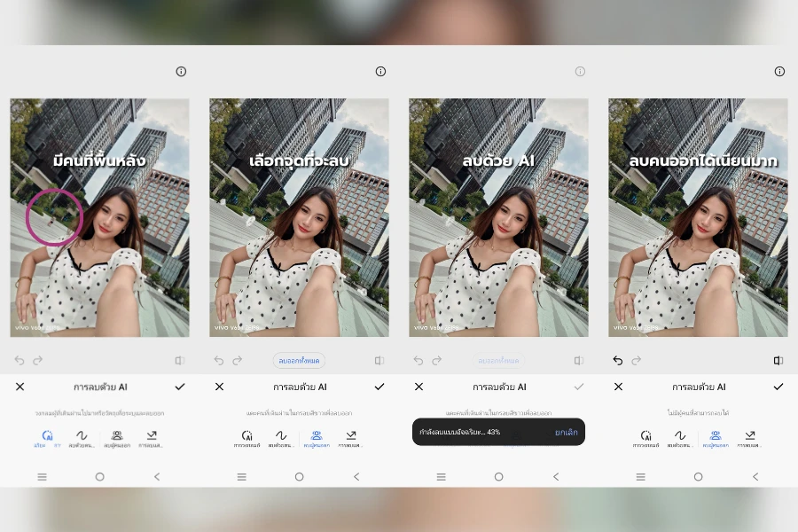Open the recent apps menu in the first screen
This screenshot has width=798, height=532.
pos(42,476)
